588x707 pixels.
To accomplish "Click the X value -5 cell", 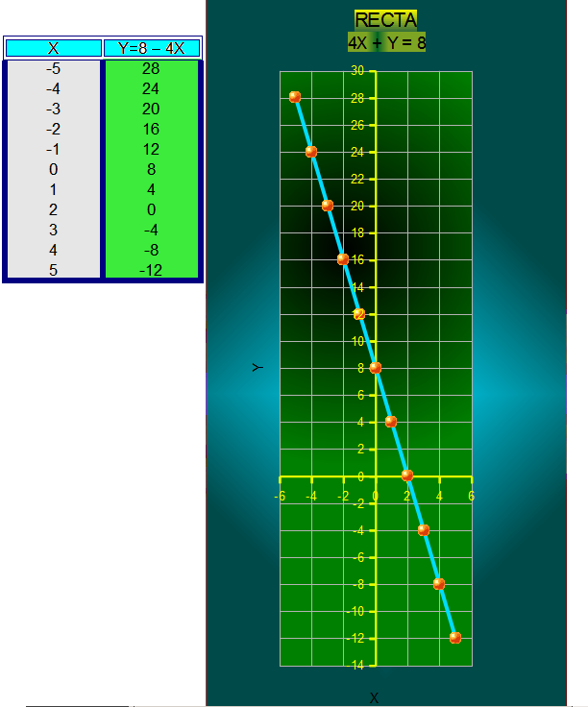I will tap(53, 68).
